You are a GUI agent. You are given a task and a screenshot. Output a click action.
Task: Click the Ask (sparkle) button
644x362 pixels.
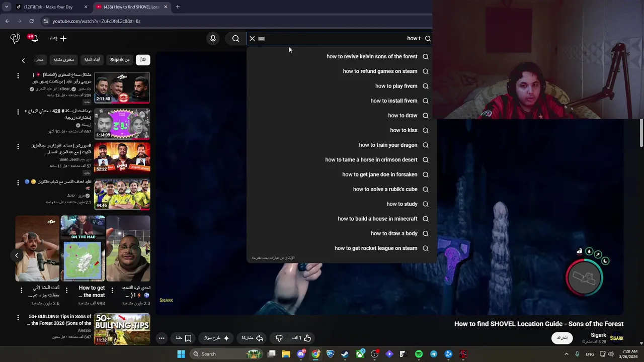point(216,338)
